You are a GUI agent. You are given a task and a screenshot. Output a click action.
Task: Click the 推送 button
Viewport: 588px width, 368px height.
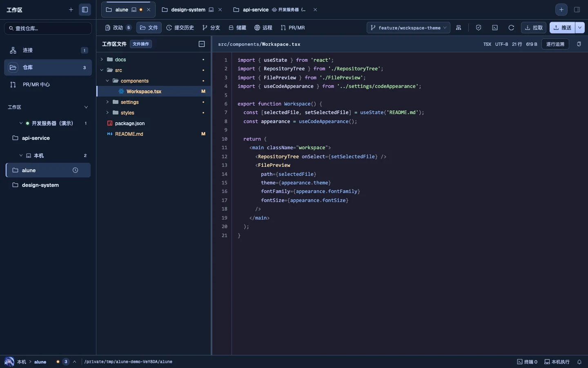562,28
